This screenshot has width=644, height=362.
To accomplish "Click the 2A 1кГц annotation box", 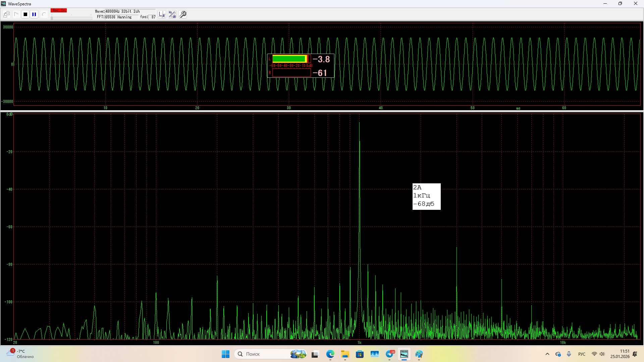I will coord(426,196).
